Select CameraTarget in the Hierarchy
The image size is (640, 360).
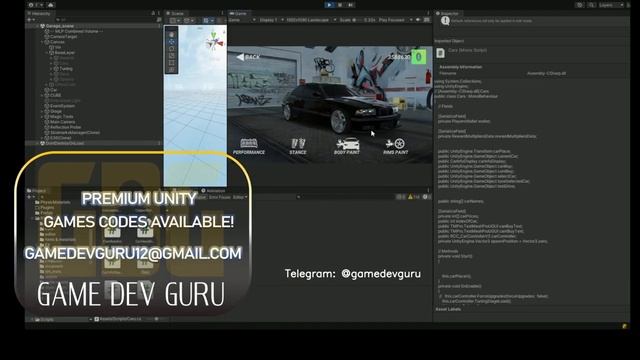pos(64,36)
